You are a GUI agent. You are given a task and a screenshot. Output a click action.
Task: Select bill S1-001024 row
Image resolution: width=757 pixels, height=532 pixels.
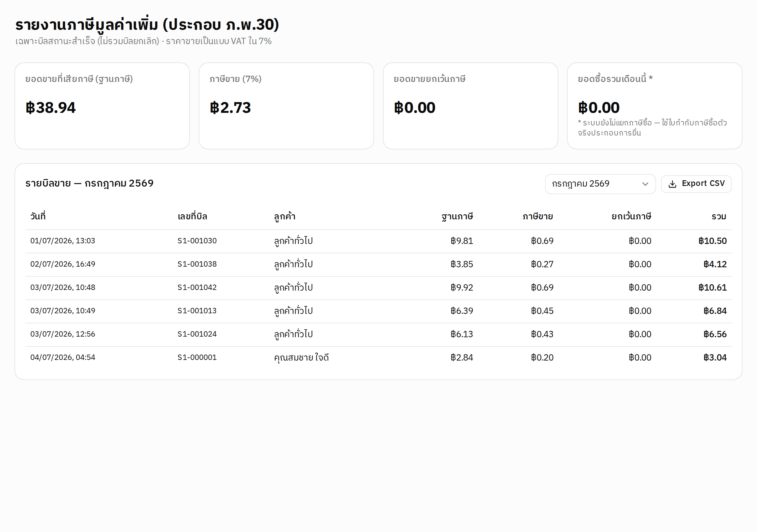coord(378,334)
